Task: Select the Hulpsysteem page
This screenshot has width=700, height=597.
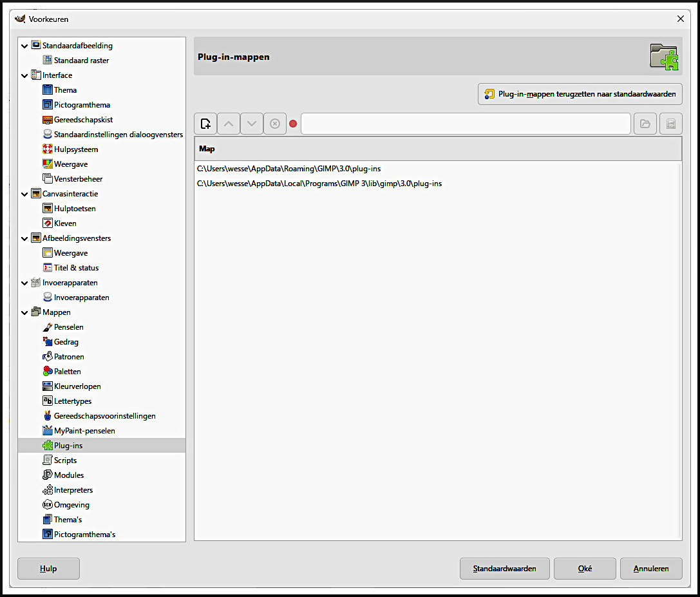Action: tap(76, 149)
